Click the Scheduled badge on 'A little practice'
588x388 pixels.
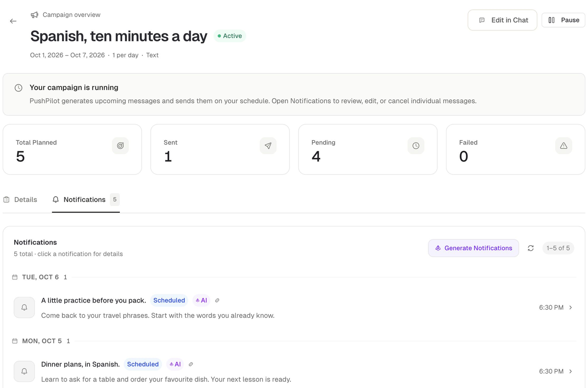[169, 300]
